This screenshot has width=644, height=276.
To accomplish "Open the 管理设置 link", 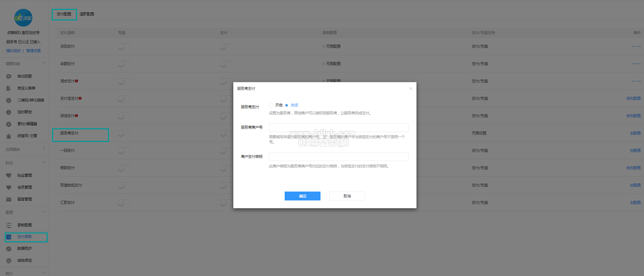I will point(33,51).
